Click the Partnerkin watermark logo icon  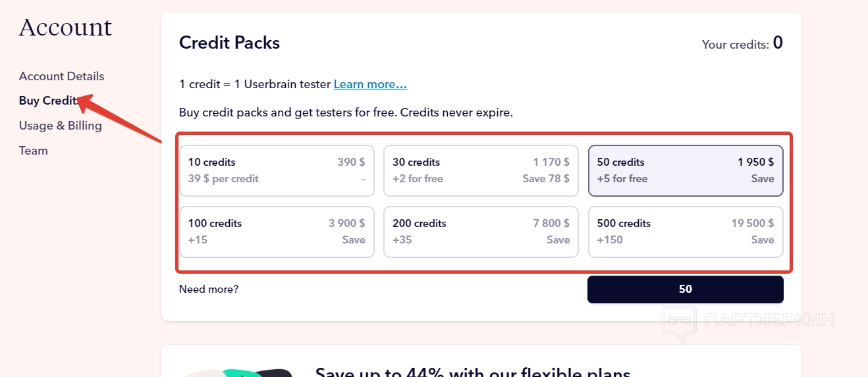point(680,322)
